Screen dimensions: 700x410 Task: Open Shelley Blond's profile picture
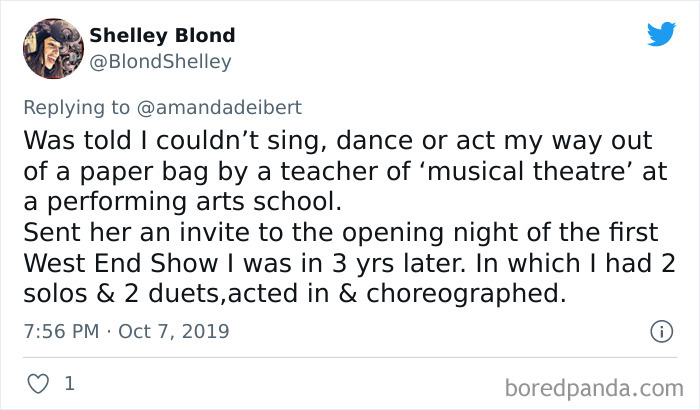[52, 49]
